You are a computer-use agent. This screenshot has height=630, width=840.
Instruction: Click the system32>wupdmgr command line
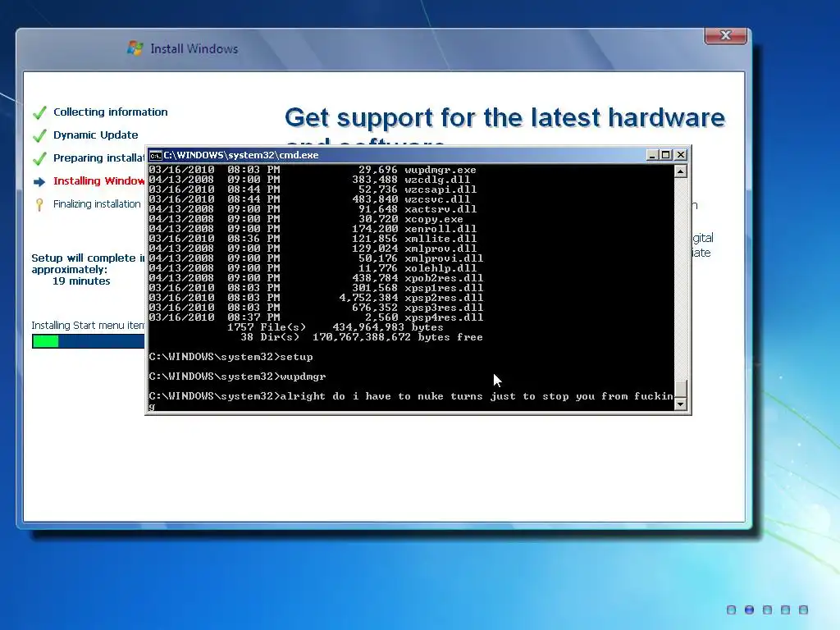(237, 377)
